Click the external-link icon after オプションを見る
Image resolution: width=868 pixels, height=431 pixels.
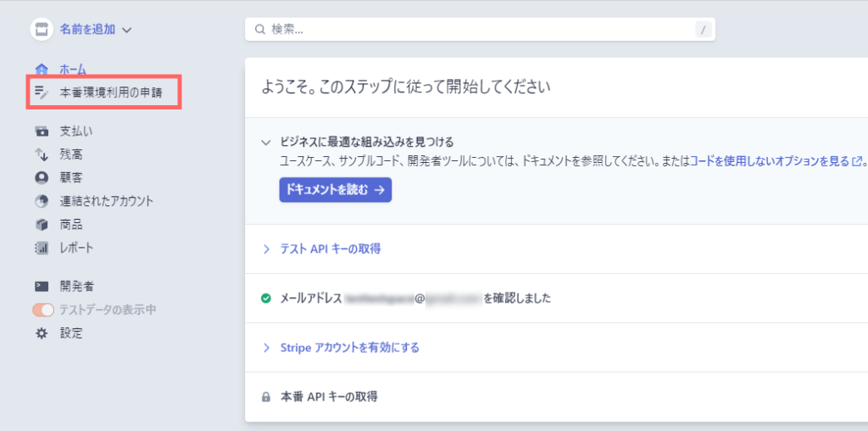(x=857, y=162)
